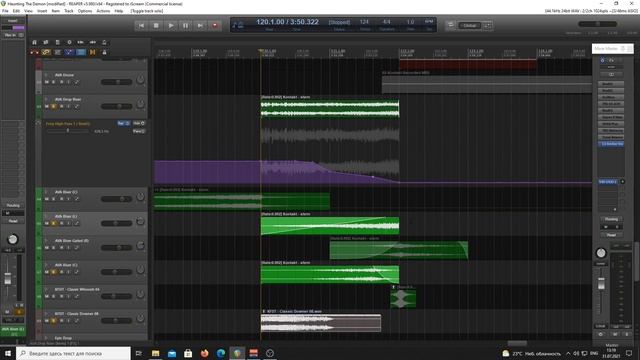
Task: Open the Edit menu
Action: [16, 11]
